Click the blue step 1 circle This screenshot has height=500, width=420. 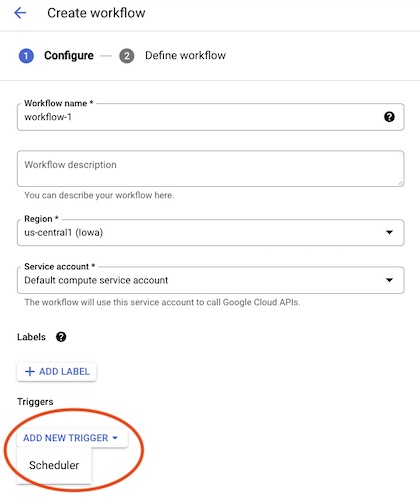(26, 56)
